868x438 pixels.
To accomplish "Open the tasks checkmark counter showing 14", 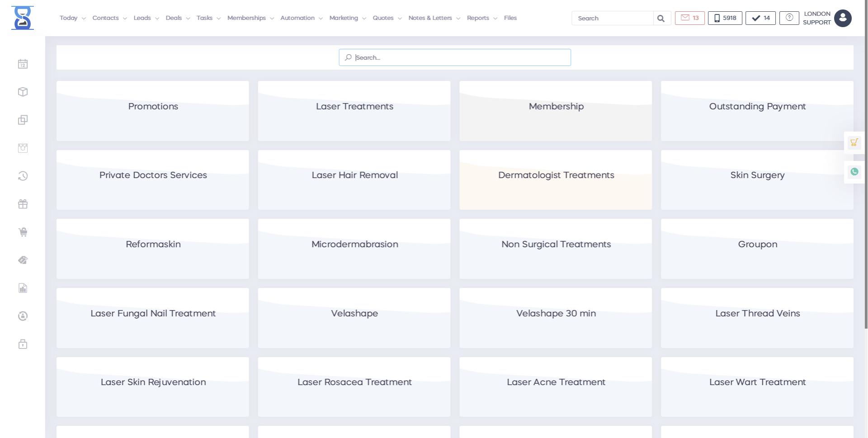I will (760, 18).
